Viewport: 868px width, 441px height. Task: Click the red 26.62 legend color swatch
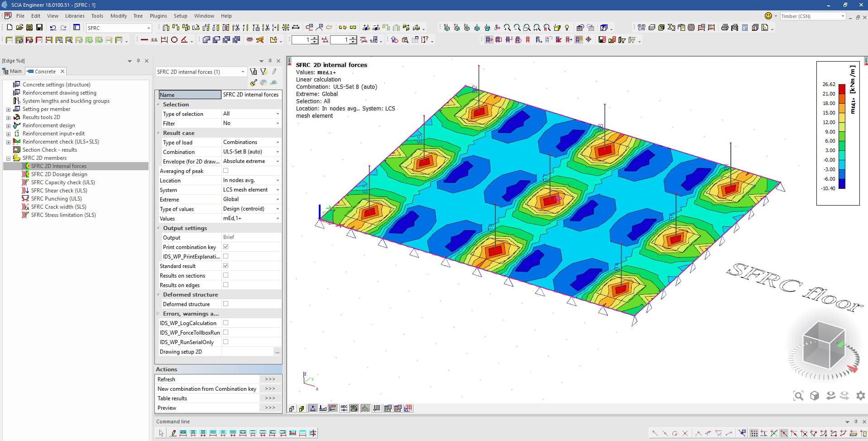pos(842,89)
